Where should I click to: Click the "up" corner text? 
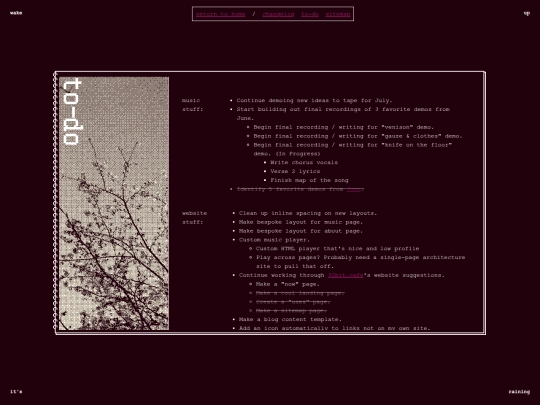[x=527, y=13]
